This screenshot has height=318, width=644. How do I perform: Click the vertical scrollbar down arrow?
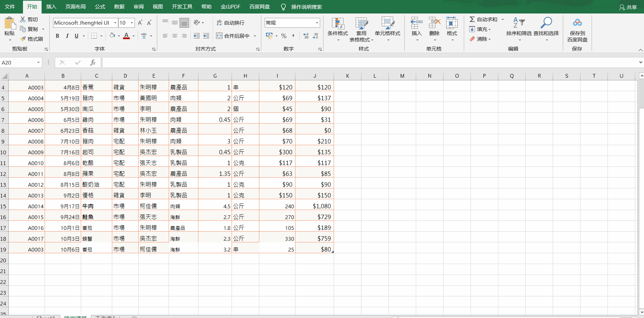point(641,312)
